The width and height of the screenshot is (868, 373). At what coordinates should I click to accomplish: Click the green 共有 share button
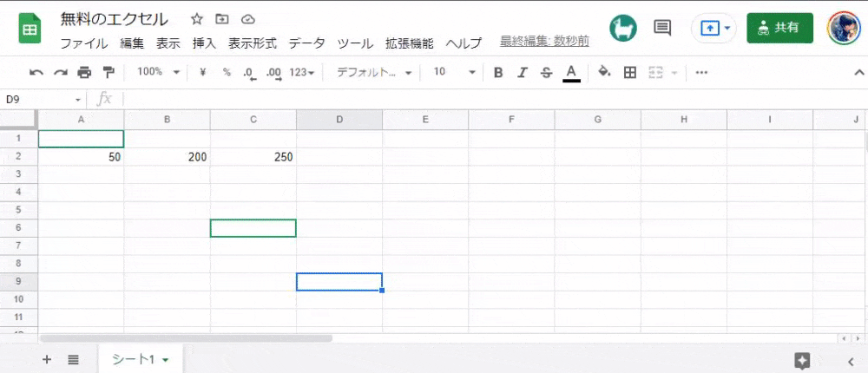point(779,28)
